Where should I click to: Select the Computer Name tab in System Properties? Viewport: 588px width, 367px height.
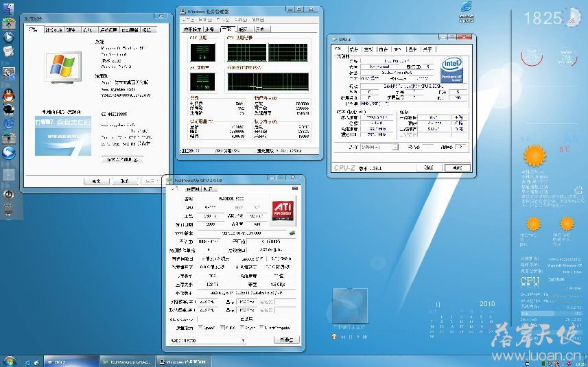54,30
